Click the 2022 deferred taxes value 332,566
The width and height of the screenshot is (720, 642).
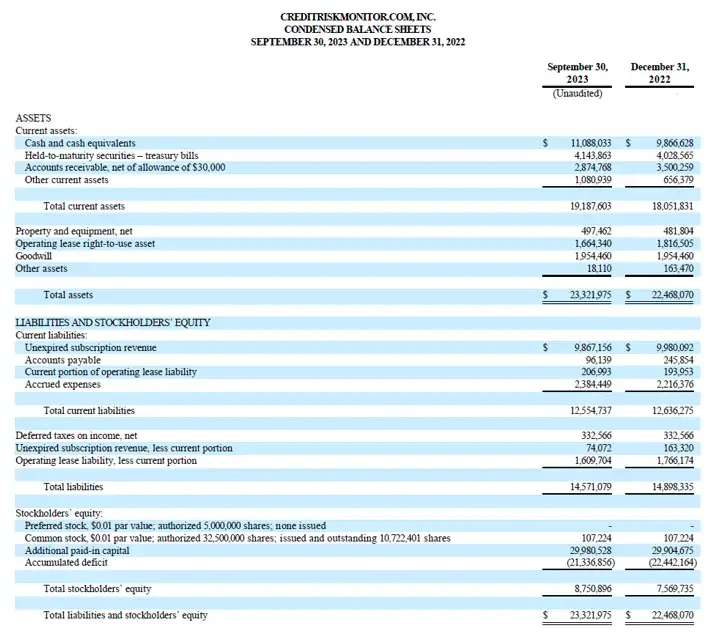click(678, 435)
